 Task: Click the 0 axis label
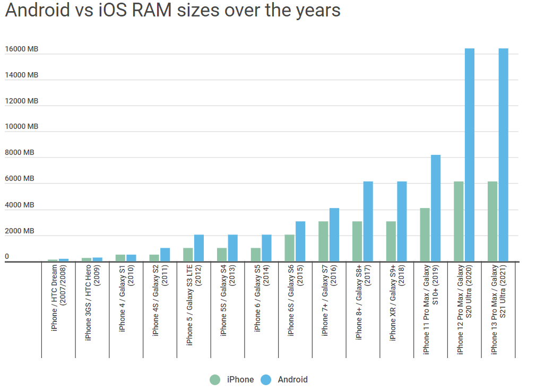(x=7, y=257)
